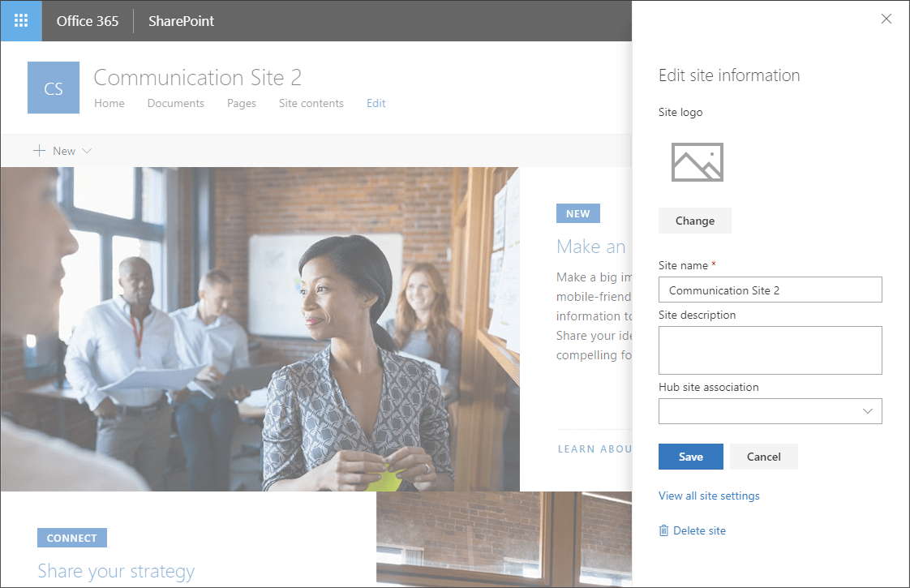Click the plus icon next to New
The width and height of the screenshot is (910, 588).
(x=39, y=150)
